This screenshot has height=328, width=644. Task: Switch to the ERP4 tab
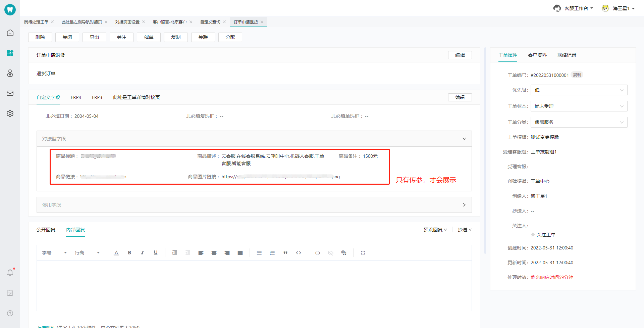(x=76, y=97)
